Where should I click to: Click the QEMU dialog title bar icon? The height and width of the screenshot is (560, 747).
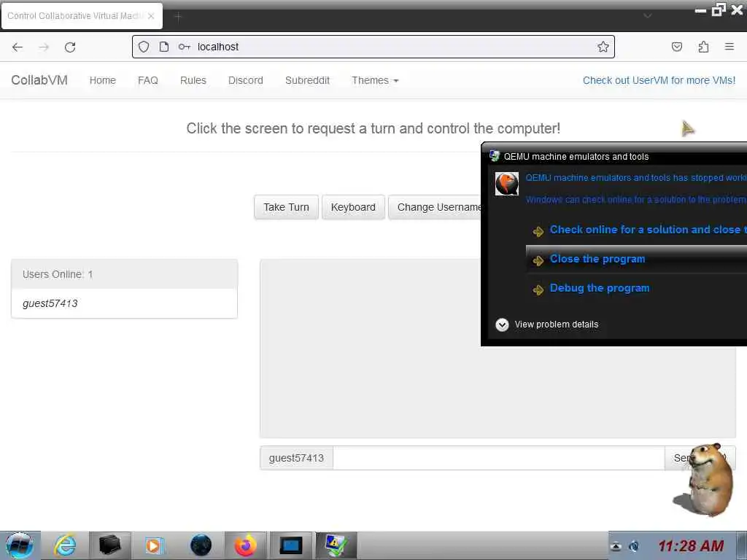[x=494, y=156]
